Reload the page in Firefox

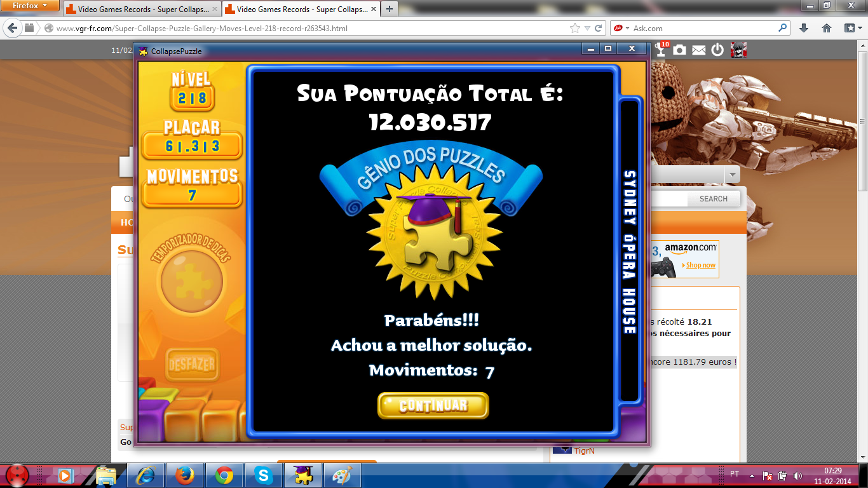point(599,28)
